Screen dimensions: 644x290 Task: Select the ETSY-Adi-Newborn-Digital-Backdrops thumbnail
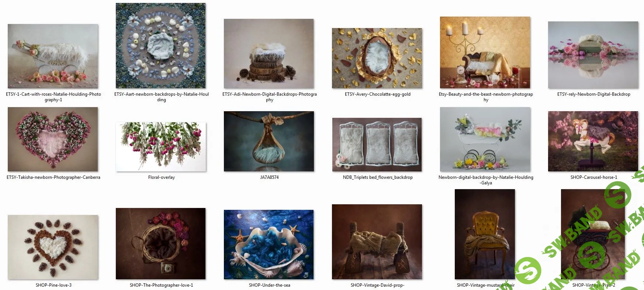(x=269, y=54)
